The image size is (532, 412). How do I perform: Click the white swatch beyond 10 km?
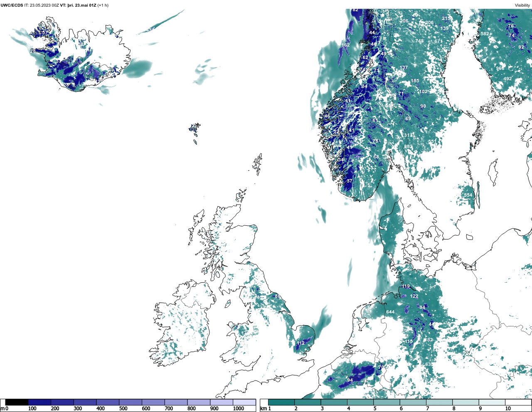click(x=517, y=402)
